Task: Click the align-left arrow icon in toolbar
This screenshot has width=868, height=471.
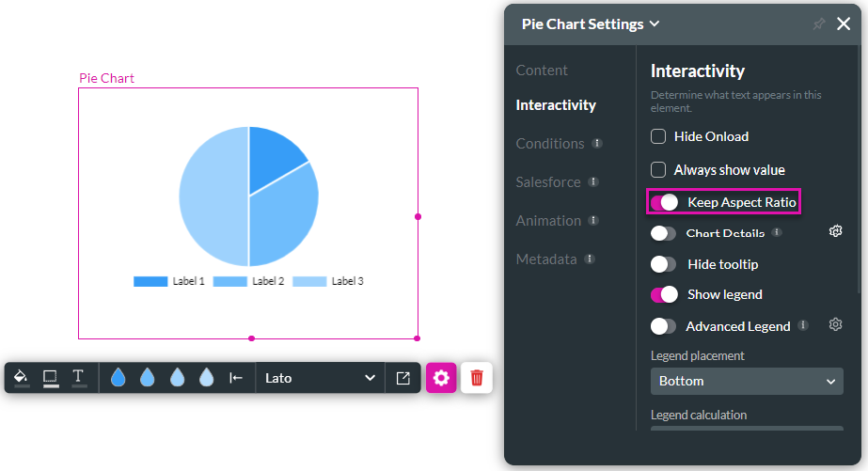Action: 236,378
